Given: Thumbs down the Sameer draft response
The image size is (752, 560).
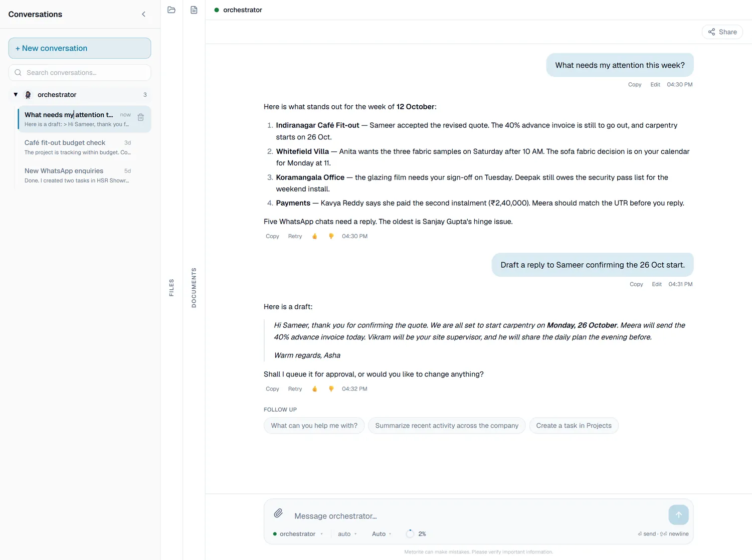Looking at the screenshot, I should (331, 389).
